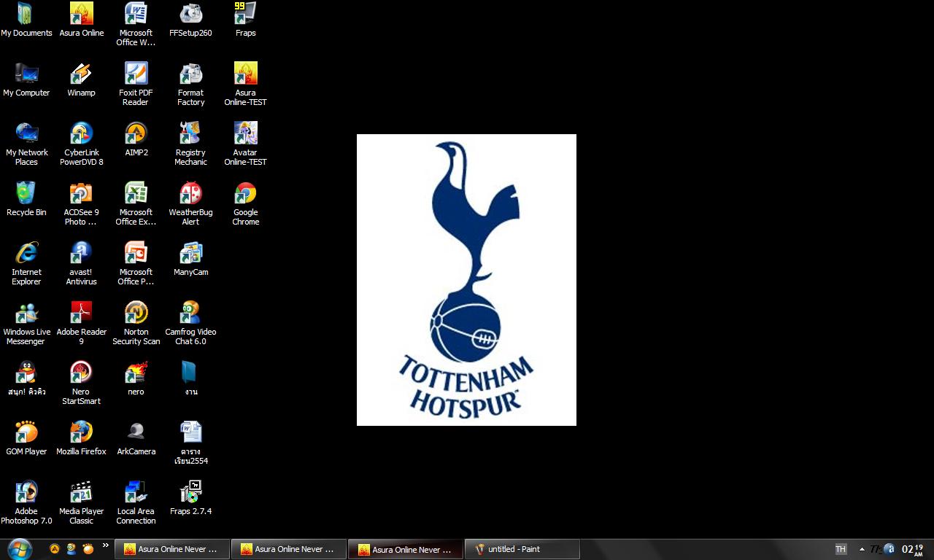The height and width of the screenshot is (560, 934).
Task: Open Mozilla Firefox shortcut
Action: coord(81,438)
